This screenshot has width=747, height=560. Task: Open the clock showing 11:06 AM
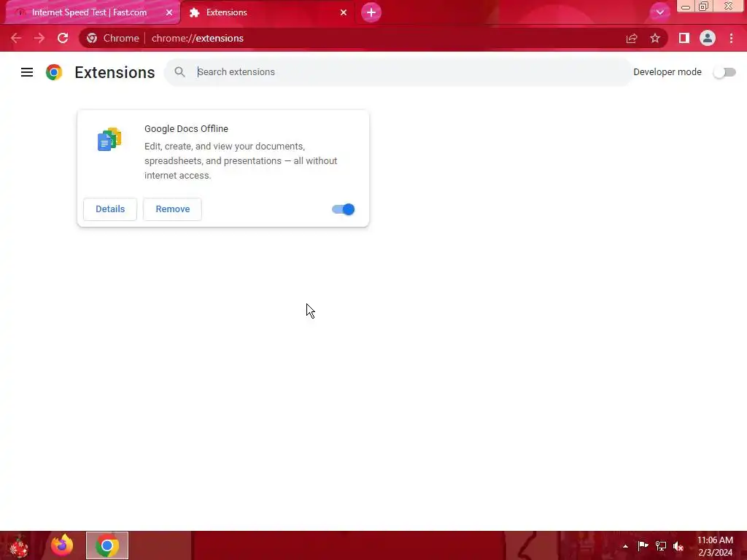point(715,546)
